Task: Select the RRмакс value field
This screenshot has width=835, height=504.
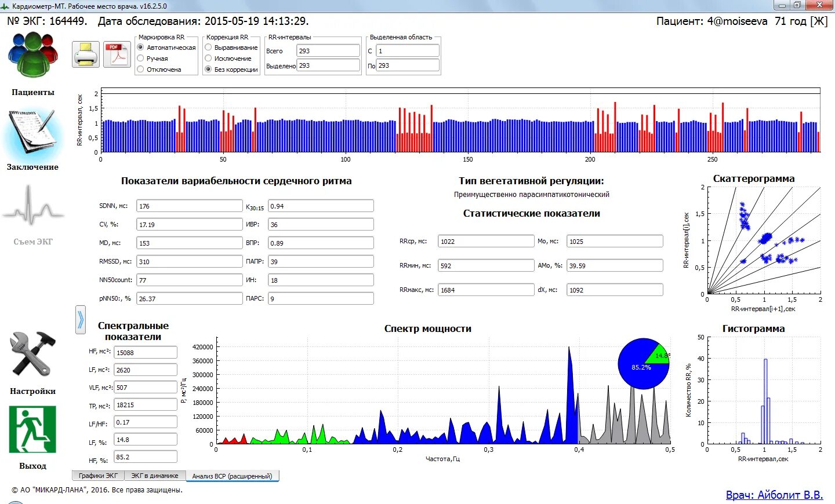Action: click(486, 290)
